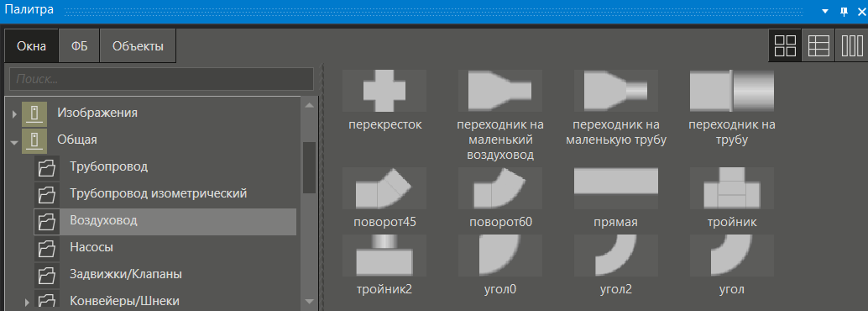Select the Трубопровод изометрический label
The image size is (868, 311).
click(159, 193)
